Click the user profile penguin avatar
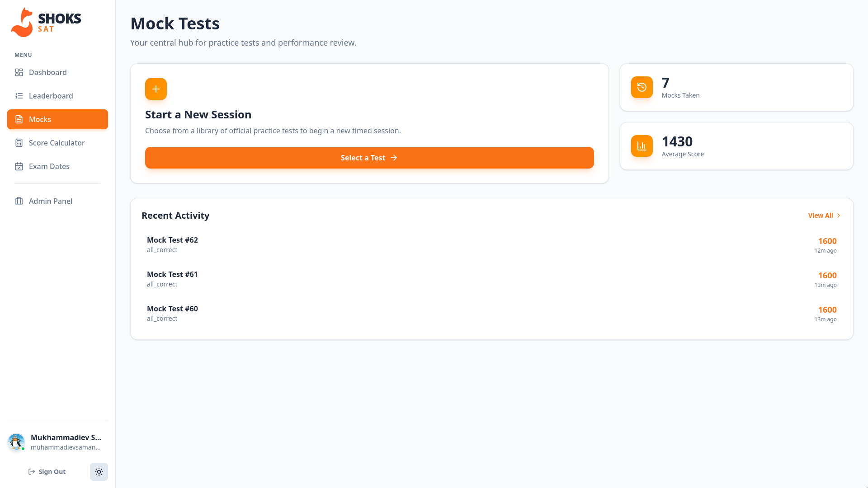The width and height of the screenshot is (868, 488). pos(16,442)
